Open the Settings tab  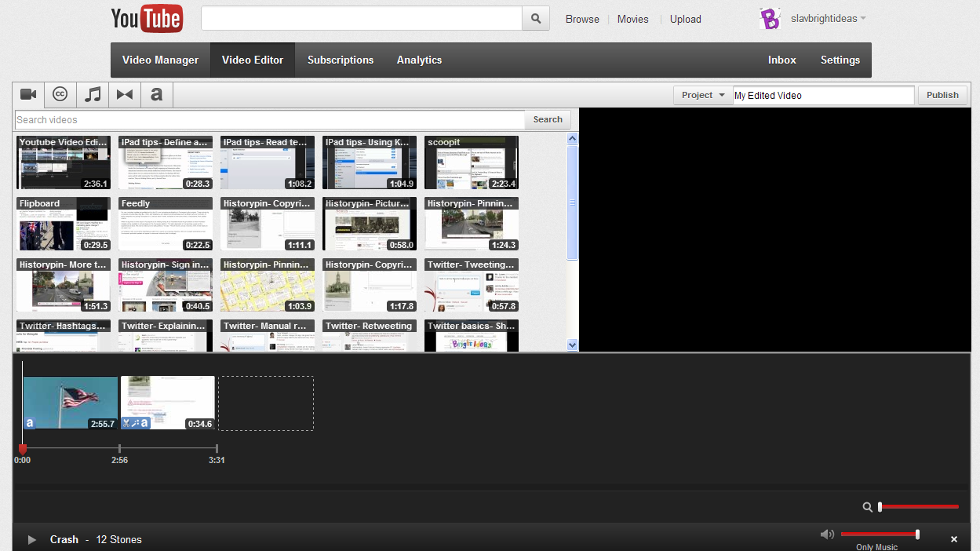pyautogui.click(x=840, y=60)
